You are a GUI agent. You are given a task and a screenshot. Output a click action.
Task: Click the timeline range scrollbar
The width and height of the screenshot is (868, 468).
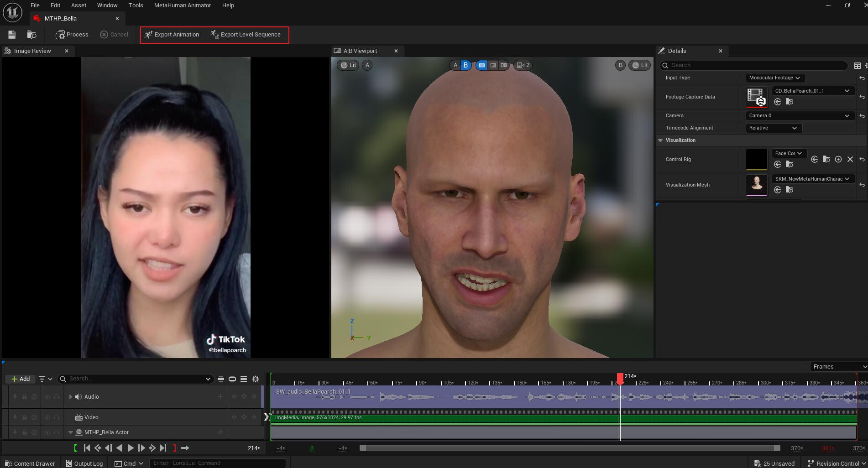coord(570,448)
